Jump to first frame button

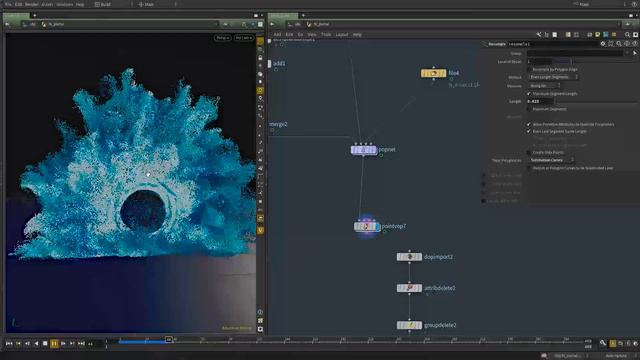9,344
